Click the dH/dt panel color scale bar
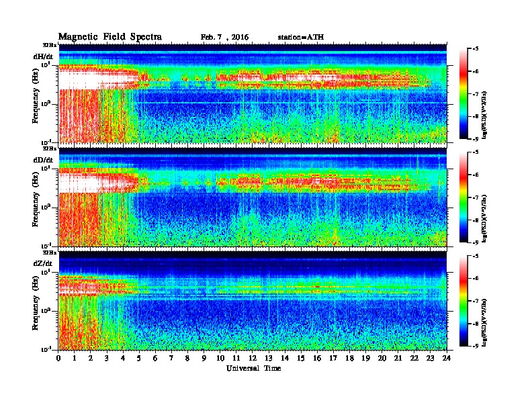532x411 pixels. [463, 94]
